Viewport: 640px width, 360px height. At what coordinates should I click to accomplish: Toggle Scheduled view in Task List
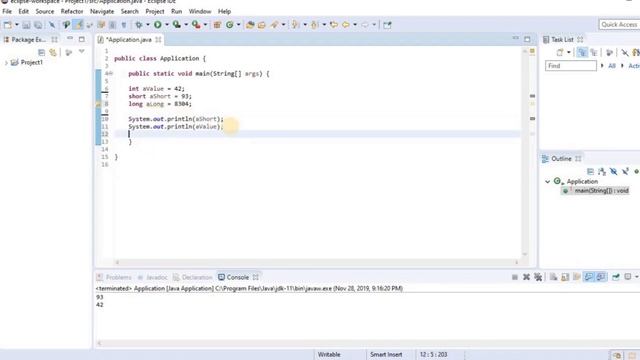pos(594,52)
